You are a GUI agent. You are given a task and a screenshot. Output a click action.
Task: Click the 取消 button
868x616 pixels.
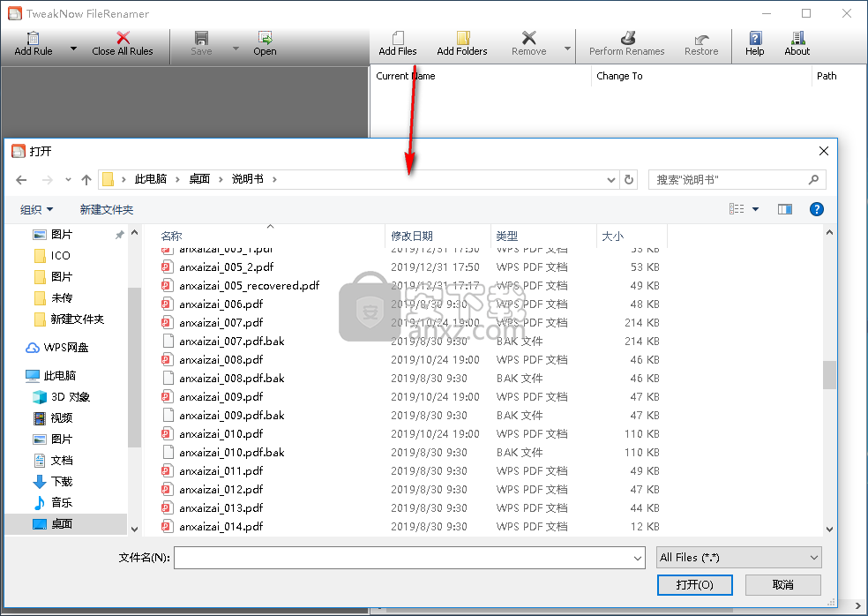(x=782, y=585)
